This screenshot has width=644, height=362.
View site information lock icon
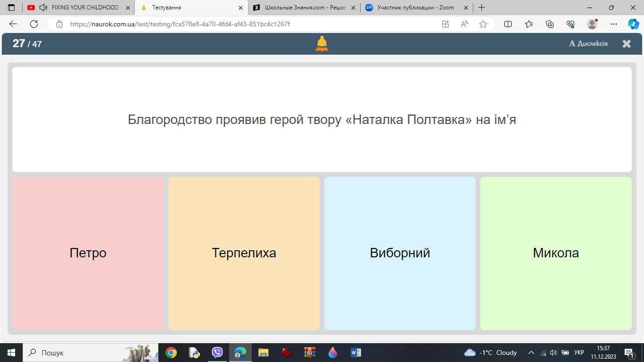59,24
